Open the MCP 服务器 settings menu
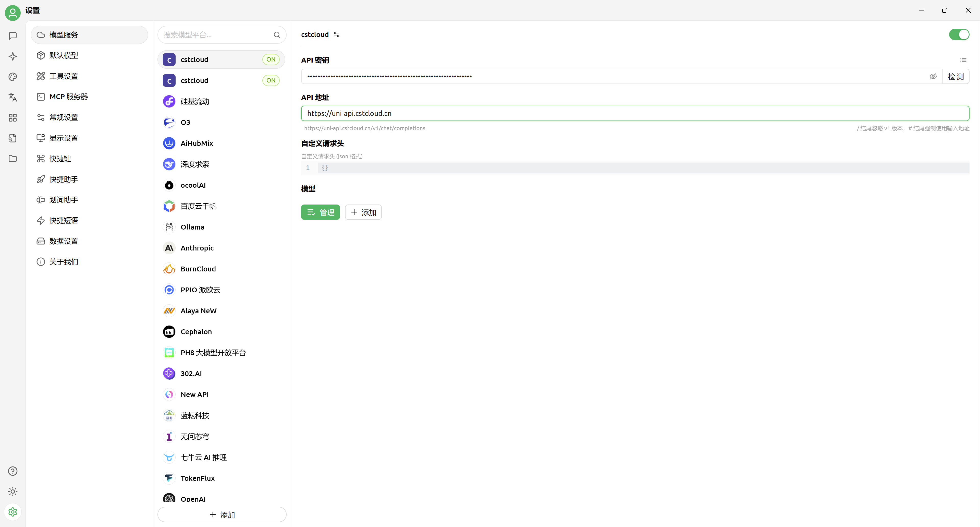The height and width of the screenshot is (527, 980). [x=68, y=97]
